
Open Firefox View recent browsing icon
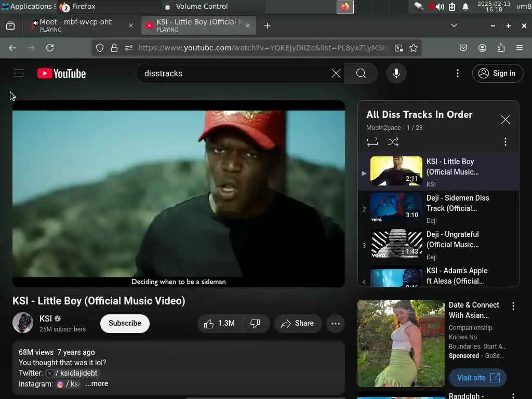click(10, 26)
